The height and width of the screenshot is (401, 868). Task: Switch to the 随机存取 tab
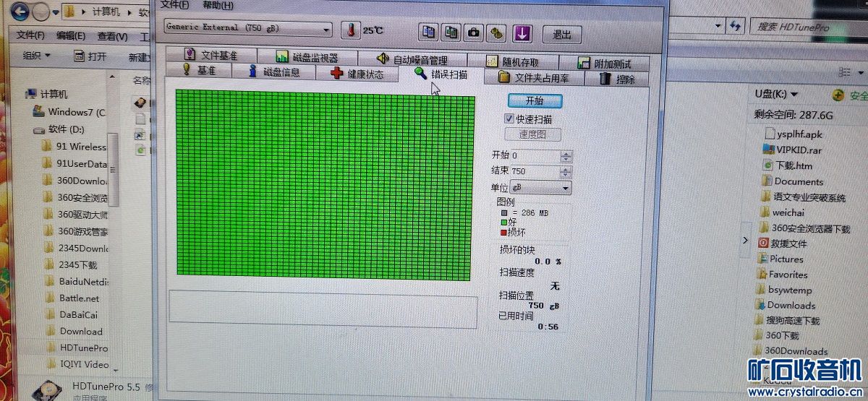pos(512,61)
